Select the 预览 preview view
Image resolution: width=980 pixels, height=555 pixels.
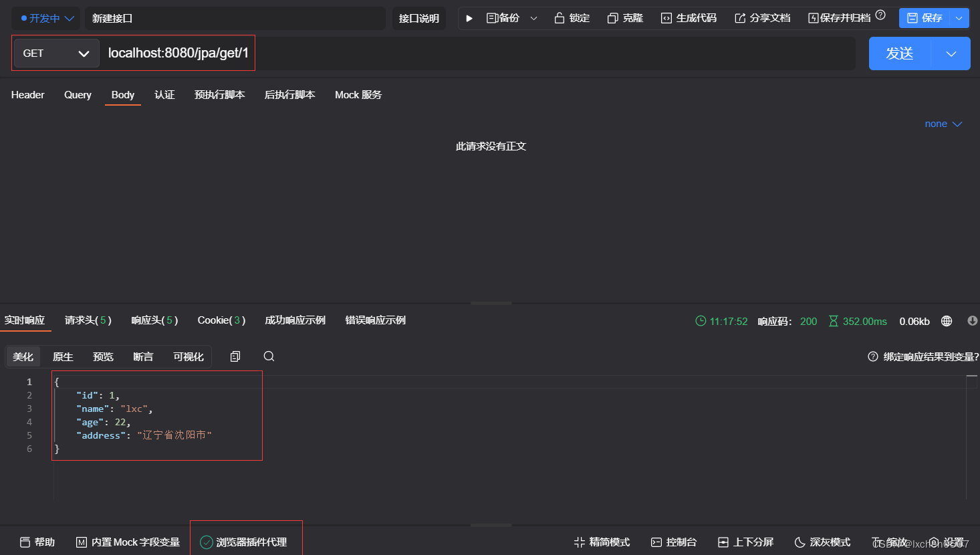[x=103, y=356]
